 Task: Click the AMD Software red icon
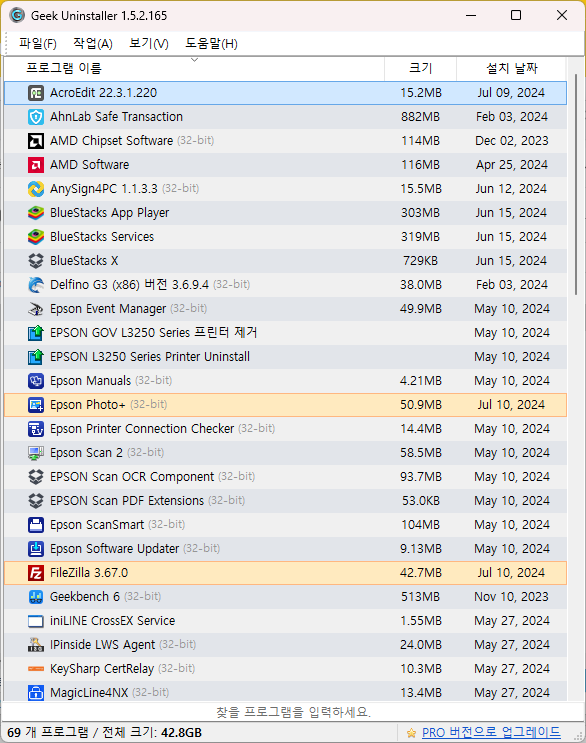[x=36, y=165]
